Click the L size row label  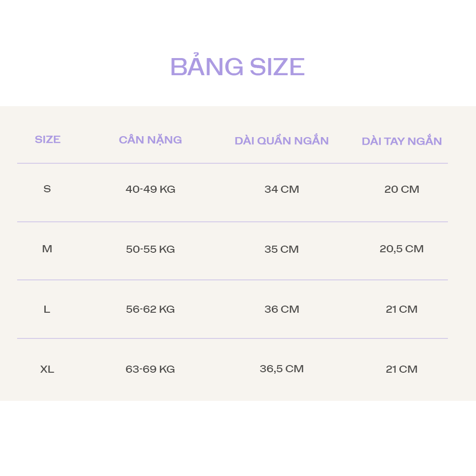point(47,309)
